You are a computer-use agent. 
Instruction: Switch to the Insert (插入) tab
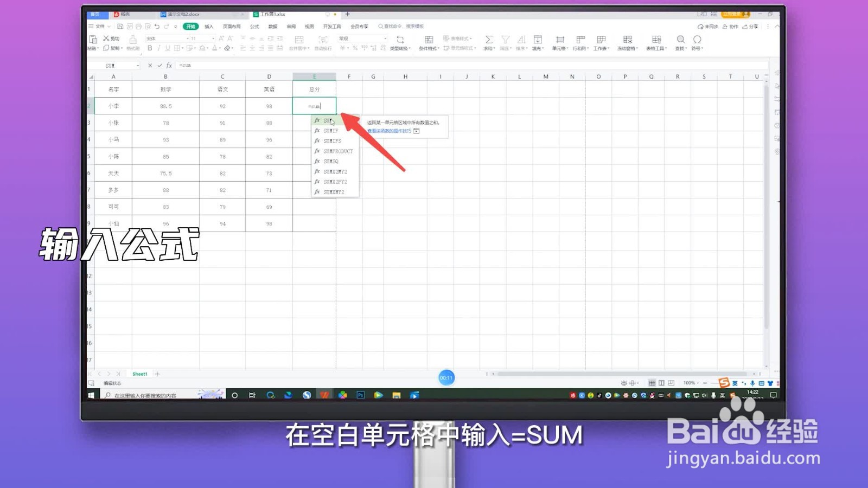pyautogui.click(x=209, y=27)
